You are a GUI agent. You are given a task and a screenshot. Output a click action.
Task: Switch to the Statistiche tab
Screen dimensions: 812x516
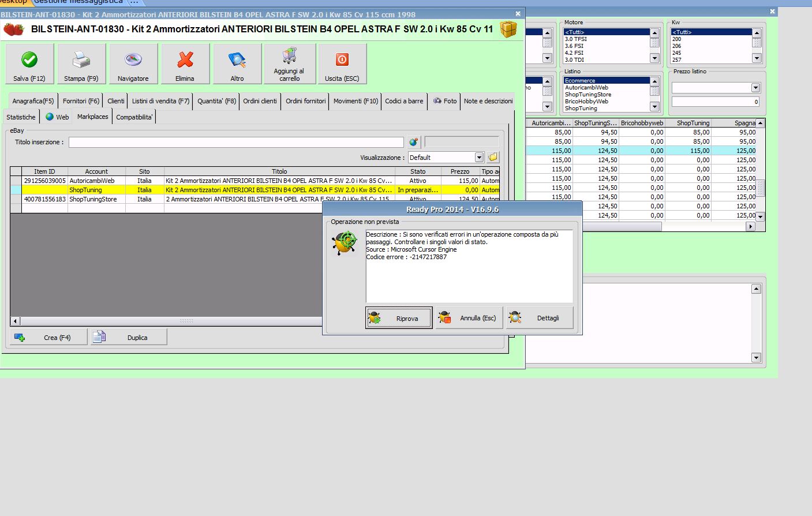point(21,117)
